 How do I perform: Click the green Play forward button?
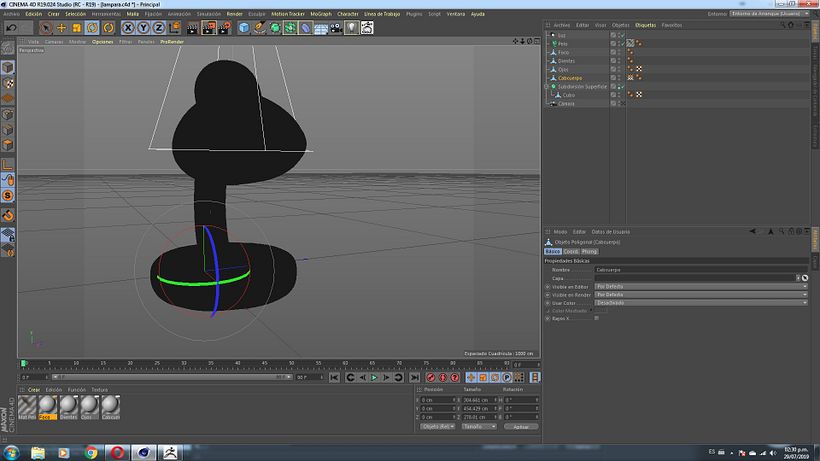(x=374, y=377)
